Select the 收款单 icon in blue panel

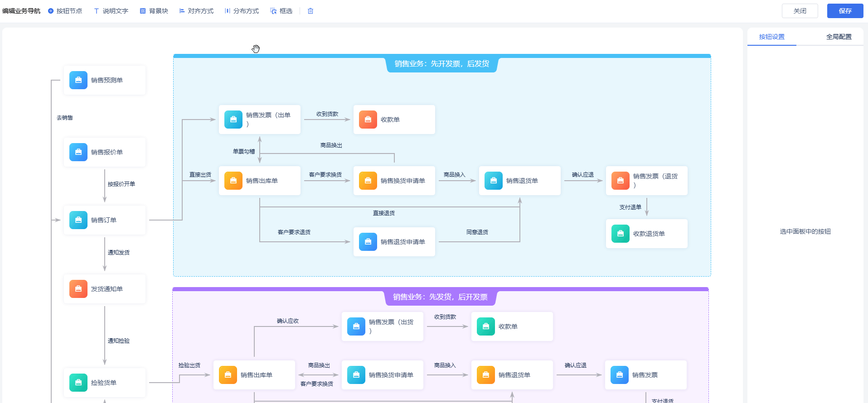(368, 120)
